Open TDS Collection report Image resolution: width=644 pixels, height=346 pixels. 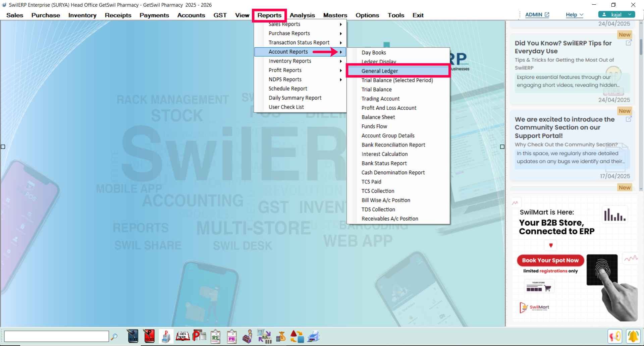tap(378, 210)
